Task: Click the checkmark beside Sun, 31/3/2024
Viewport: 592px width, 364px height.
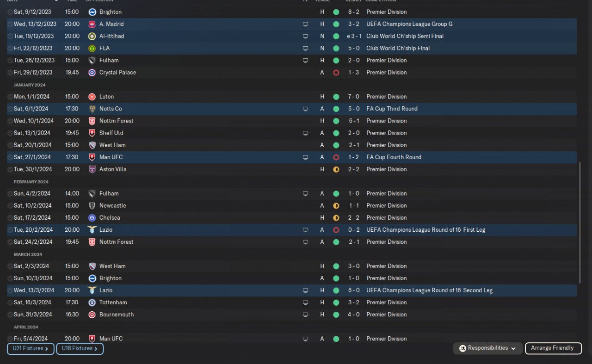Action: point(10,315)
